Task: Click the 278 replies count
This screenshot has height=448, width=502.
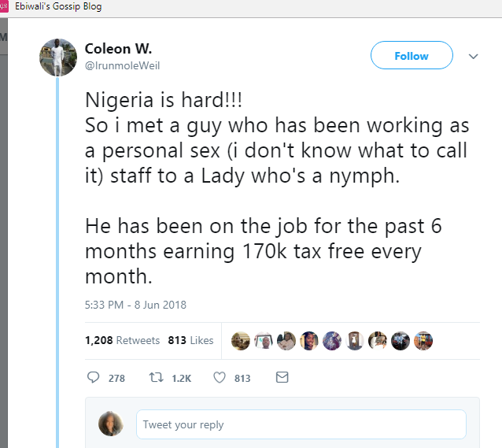Action: 116,379
